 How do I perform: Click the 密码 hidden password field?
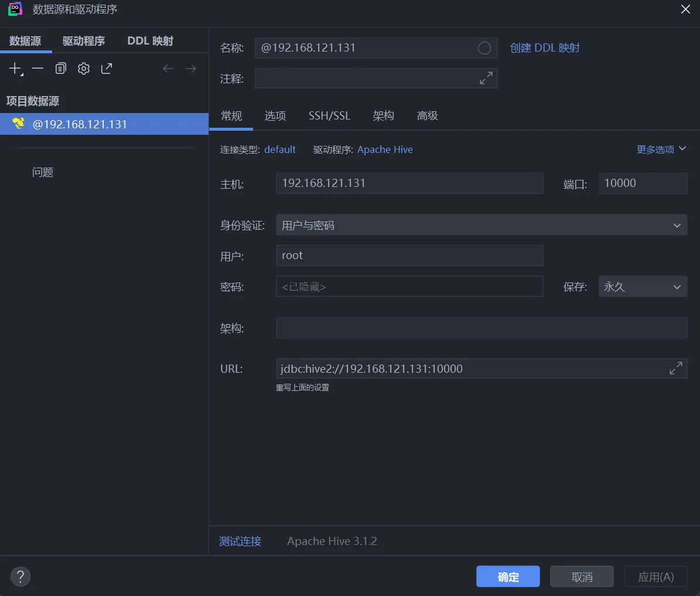409,287
